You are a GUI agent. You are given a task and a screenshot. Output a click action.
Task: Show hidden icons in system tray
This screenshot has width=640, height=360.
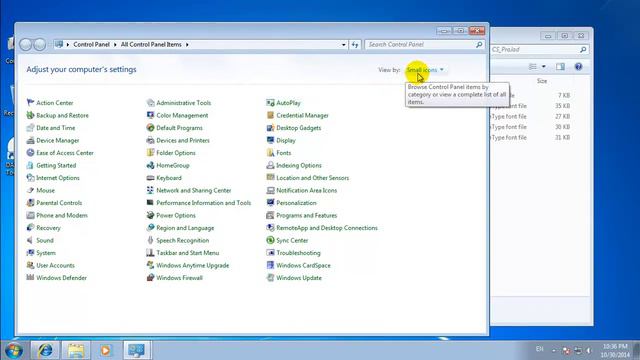pos(554,350)
